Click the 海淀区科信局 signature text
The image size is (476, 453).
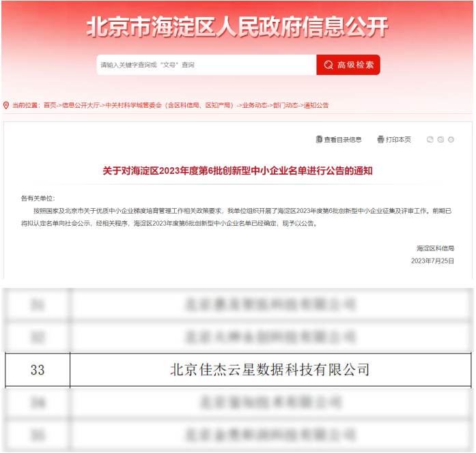click(x=435, y=248)
